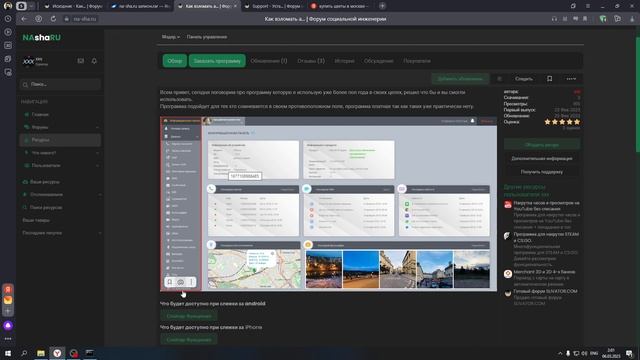Click Получить поддержку button
The width and height of the screenshot is (640, 360).
542,172
